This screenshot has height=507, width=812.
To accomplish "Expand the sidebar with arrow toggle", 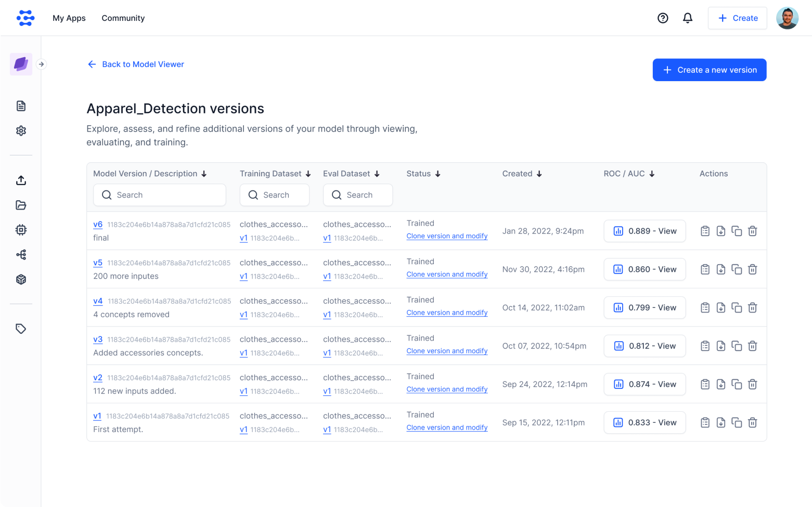I will (41, 64).
